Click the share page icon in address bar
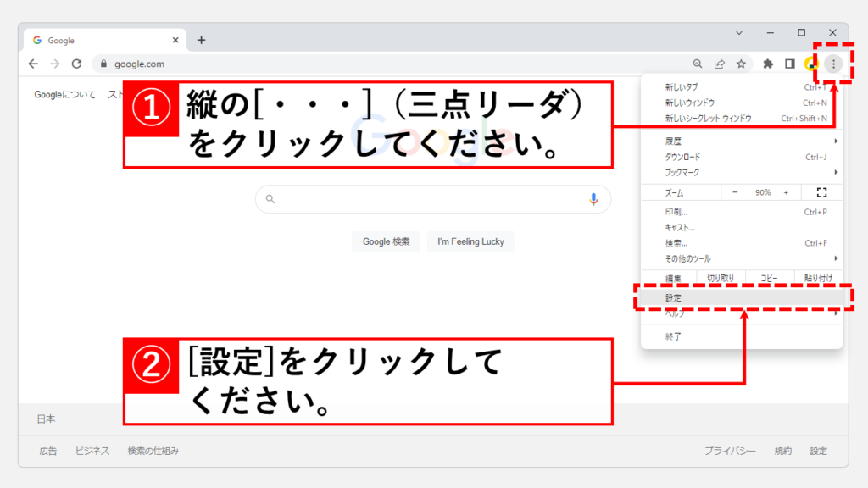 coord(720,64)
